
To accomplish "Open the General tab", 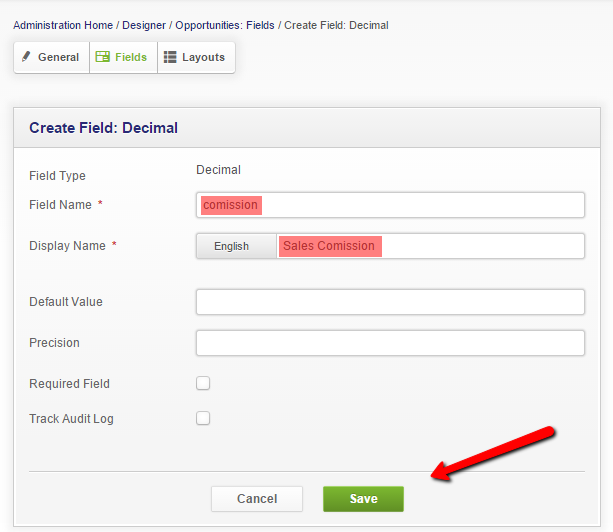I will [x=52, y=57].
